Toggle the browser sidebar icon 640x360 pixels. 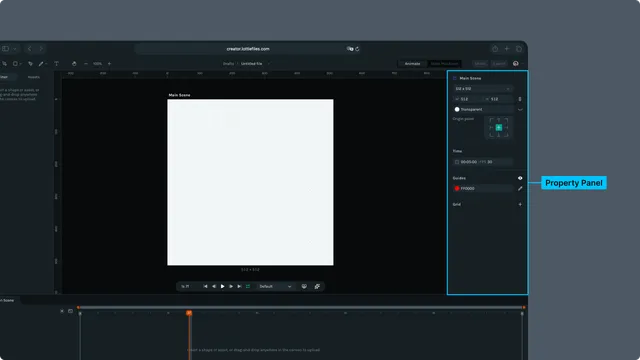click(x=5, y=49)
